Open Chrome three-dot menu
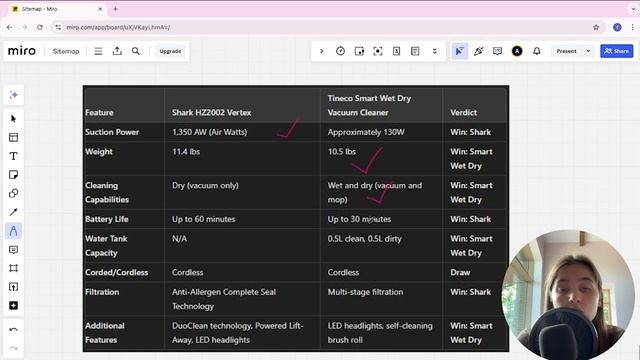The width and height of the screenshot is (640, 360). coord(632,27)
